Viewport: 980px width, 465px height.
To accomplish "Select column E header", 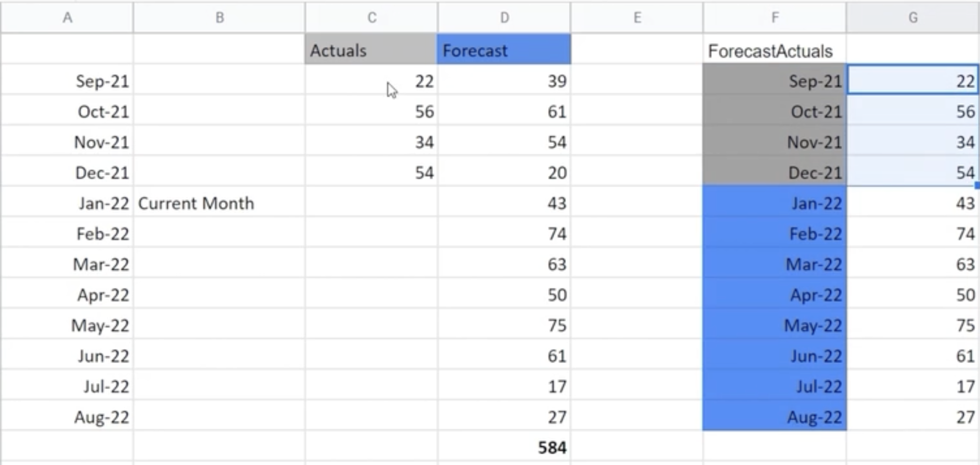I will pyautogui.click(x=637, y=18).
